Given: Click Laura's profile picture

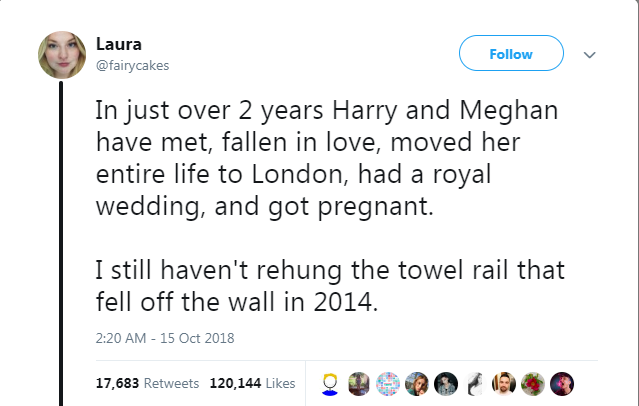Looking at the screenshot, I should 62,54.
